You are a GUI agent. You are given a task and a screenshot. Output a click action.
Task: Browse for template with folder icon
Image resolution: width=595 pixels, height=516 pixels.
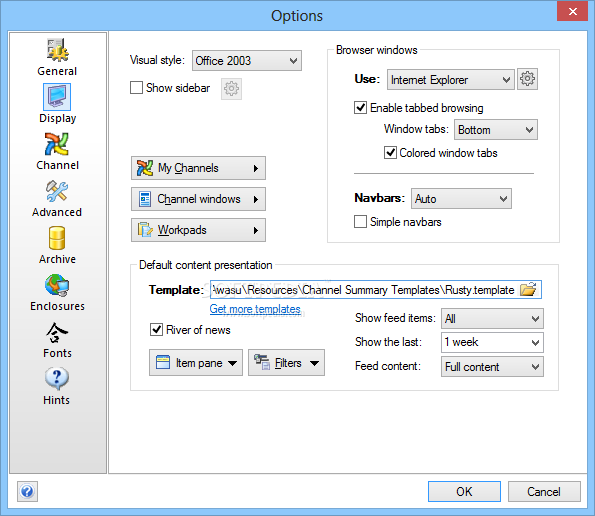pyautogui.click(x=528, y=289)
